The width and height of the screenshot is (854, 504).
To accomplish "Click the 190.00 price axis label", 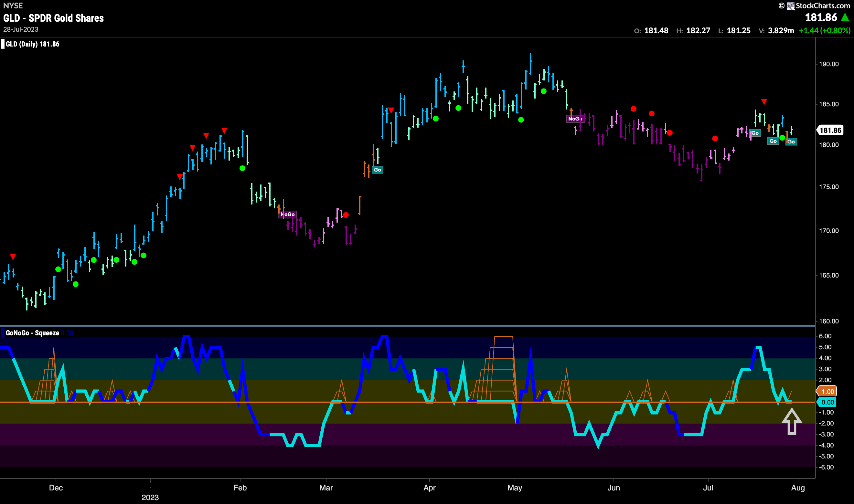I will point(829,64).
